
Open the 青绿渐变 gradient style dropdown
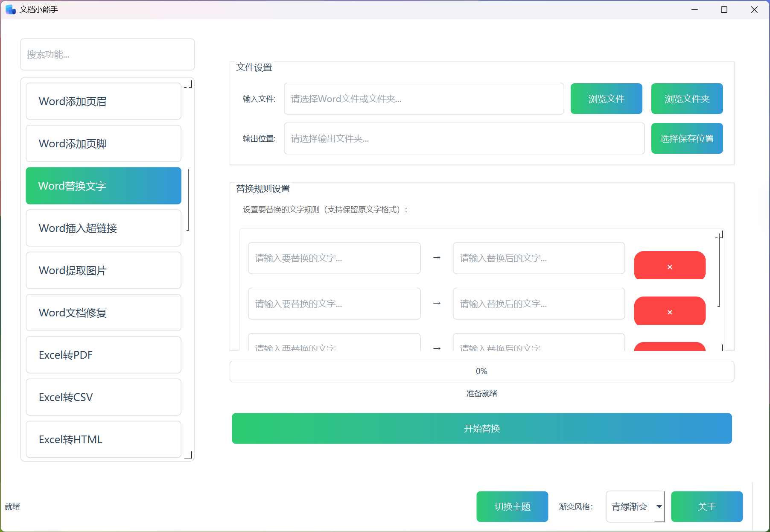pyautogui.click(x=635, y=506)
